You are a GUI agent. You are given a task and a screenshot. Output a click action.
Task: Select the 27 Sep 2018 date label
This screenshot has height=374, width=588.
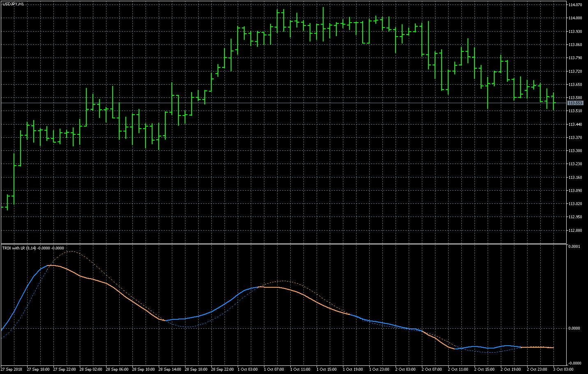click(x=12, y=369)
